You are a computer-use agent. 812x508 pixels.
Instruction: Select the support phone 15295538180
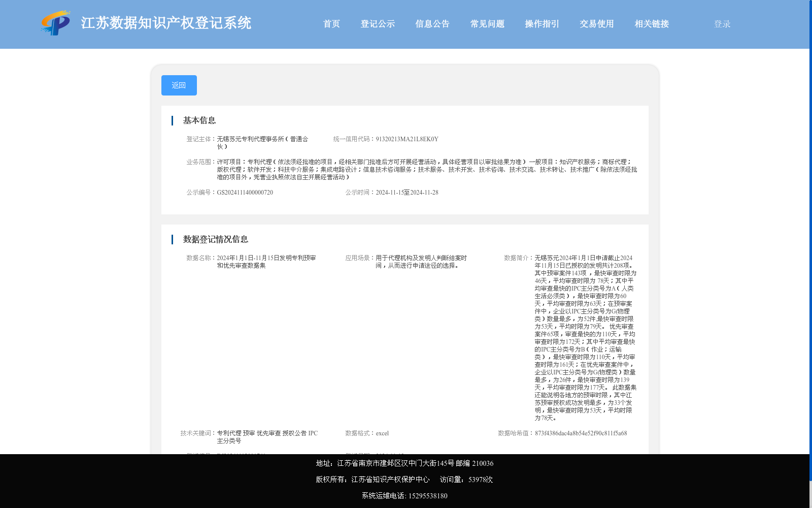point(428,496)
